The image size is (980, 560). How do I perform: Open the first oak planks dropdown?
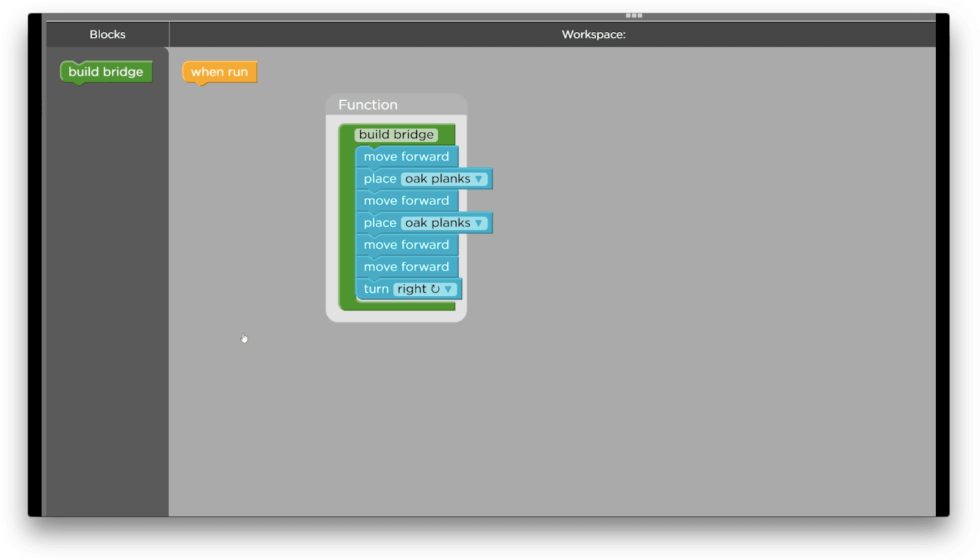tap(478, 179)
